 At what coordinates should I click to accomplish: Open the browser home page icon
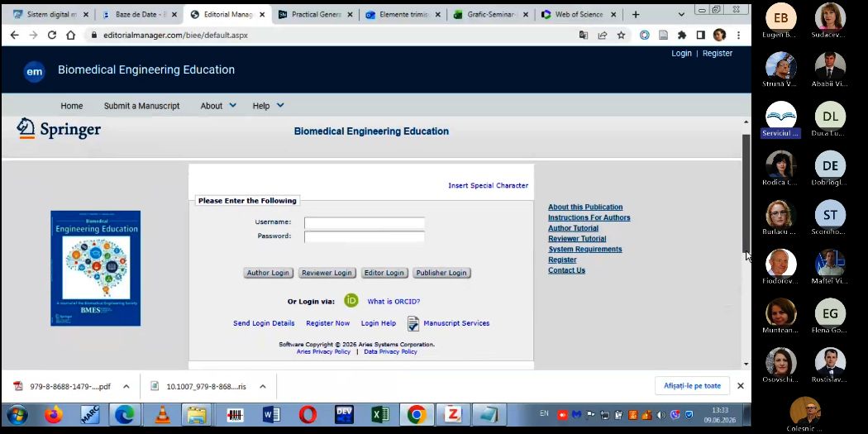pos(70,35)
